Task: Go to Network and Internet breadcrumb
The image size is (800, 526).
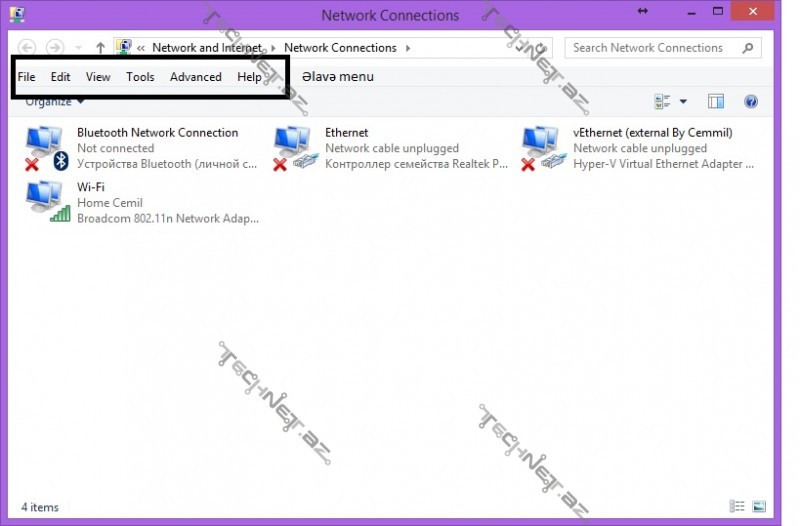Action: [207, 48]
